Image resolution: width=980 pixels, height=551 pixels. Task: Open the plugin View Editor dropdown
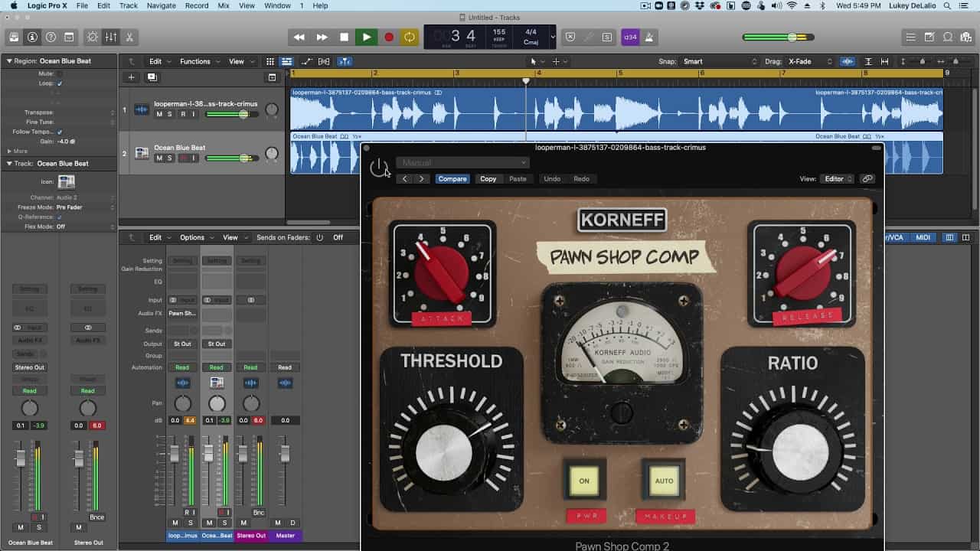837,179
